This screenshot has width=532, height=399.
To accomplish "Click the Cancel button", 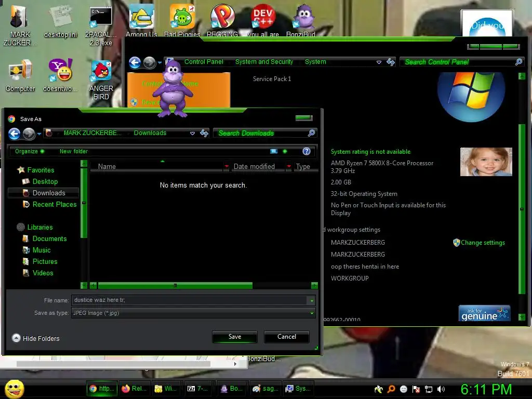I will 287,337.
